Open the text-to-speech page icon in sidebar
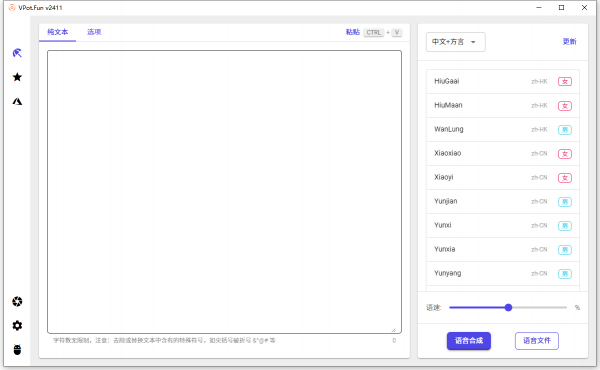 click(17, 53)
